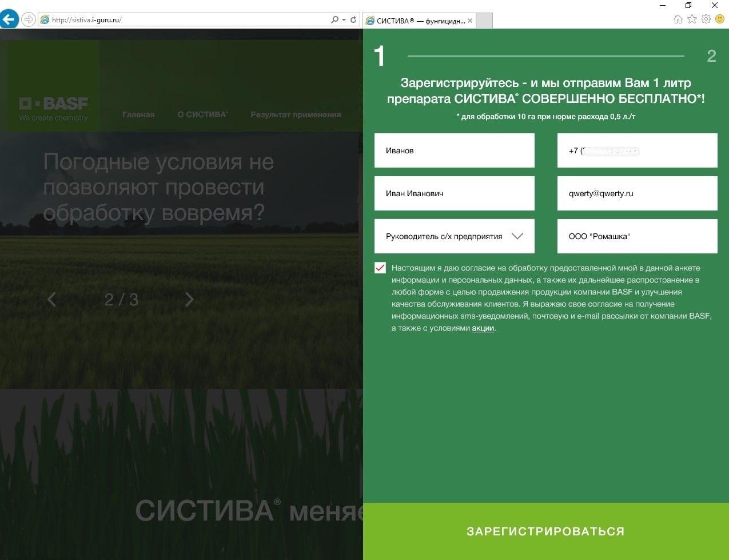Screen dimensions: 729x560
Task: Click the email field qwerty@qwerty.ru
Action: (638, 193)
